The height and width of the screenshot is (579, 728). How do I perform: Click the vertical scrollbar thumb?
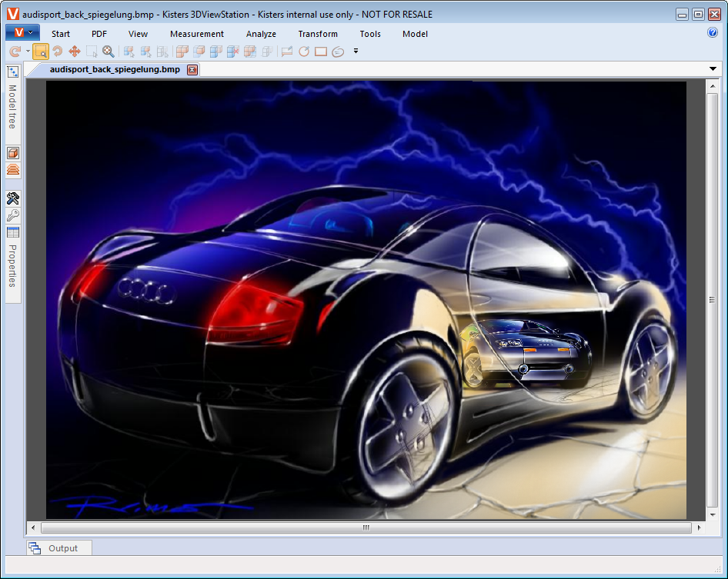pos(712,300)
